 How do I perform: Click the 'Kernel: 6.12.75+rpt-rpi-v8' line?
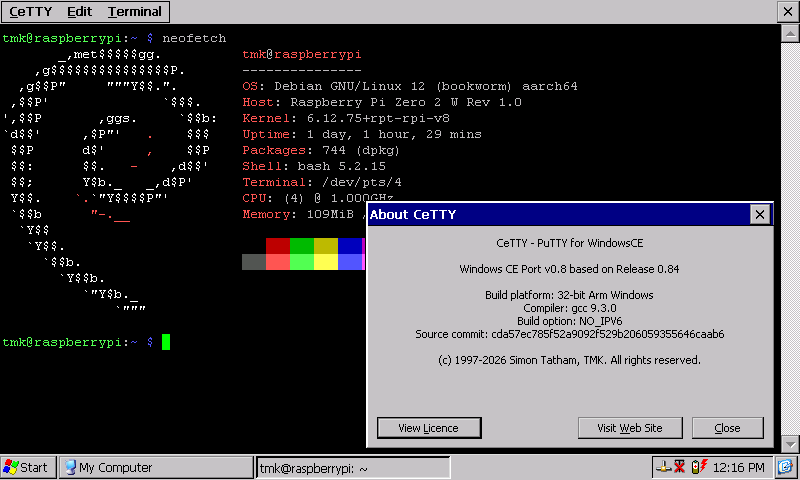[346, 118]
